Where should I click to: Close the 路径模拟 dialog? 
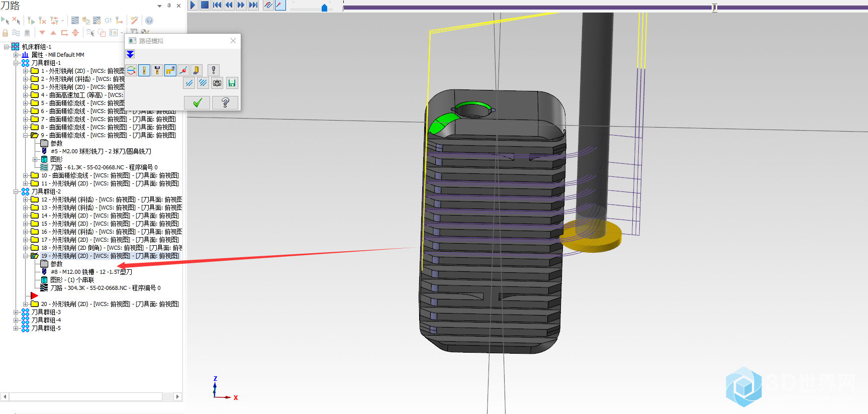coord(233,41)
